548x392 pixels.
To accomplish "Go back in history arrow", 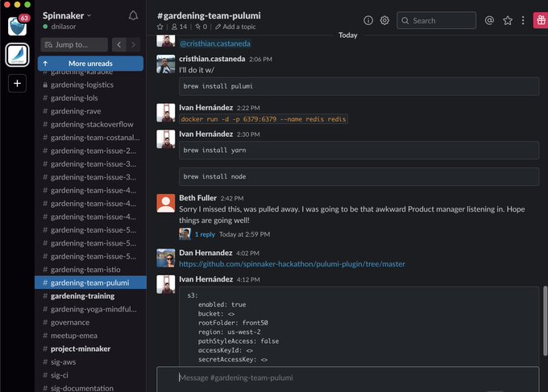I will coord(118,45).
